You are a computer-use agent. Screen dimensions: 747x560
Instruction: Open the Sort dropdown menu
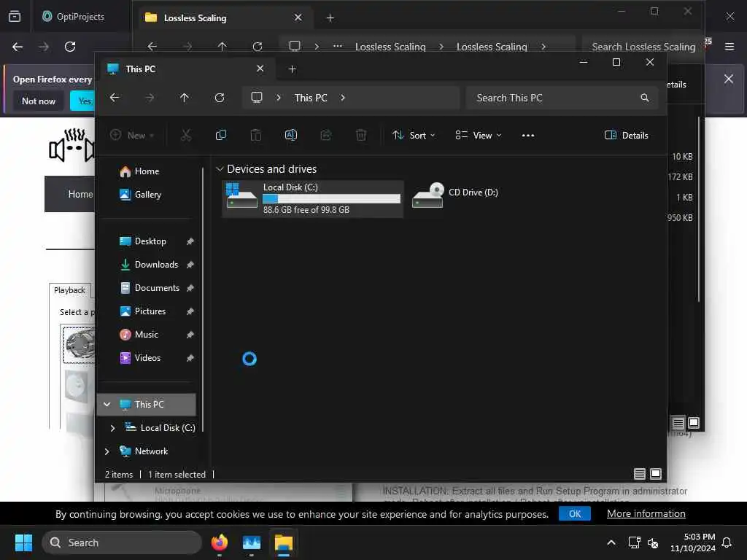pos(413,135)
